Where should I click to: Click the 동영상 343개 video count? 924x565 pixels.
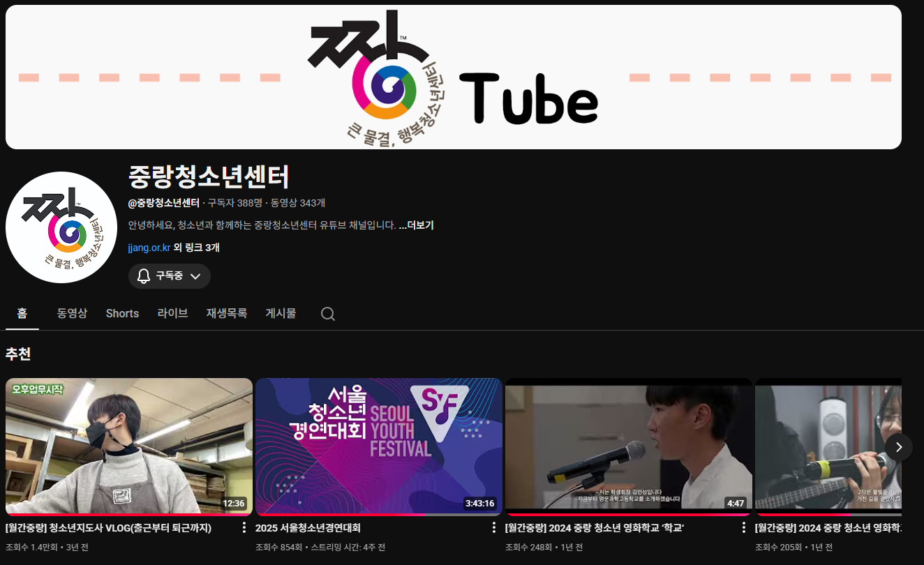pos(298,203)
